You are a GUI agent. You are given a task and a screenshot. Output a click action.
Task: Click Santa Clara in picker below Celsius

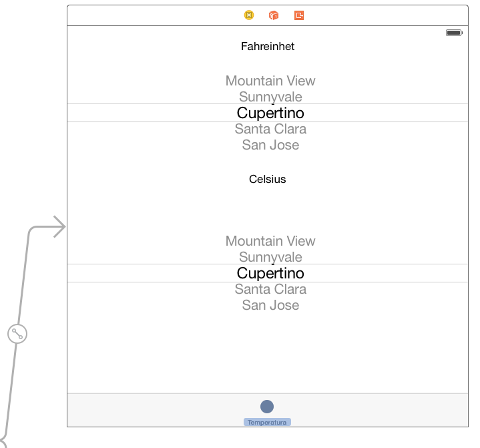click(270, 289)
